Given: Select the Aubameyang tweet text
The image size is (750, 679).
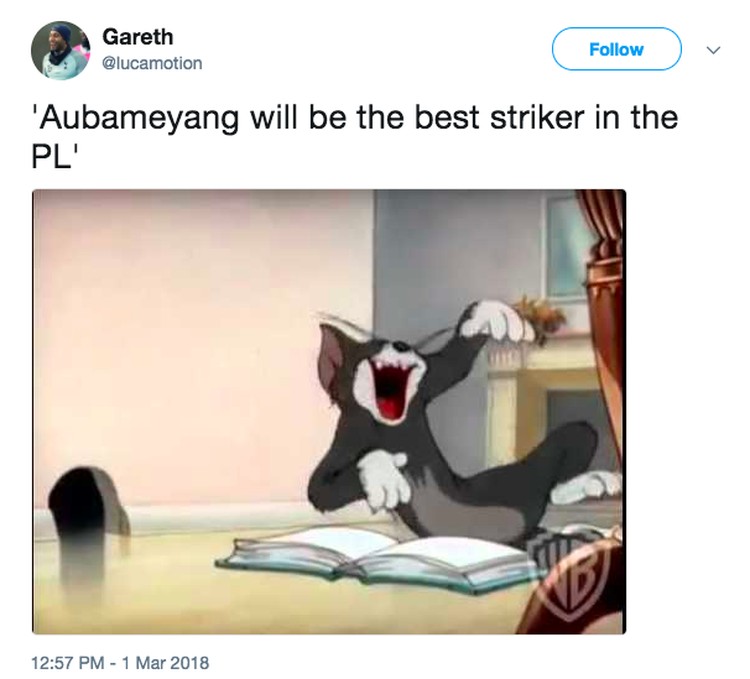Looking at the screenshot, I should tap(354, 137).
